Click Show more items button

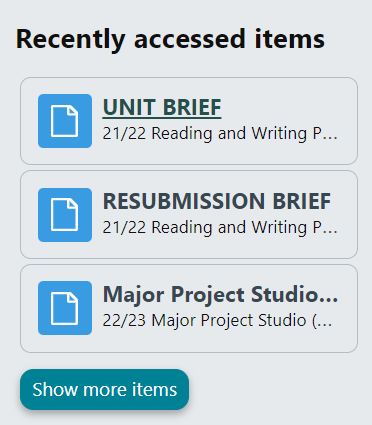(104, 389)
